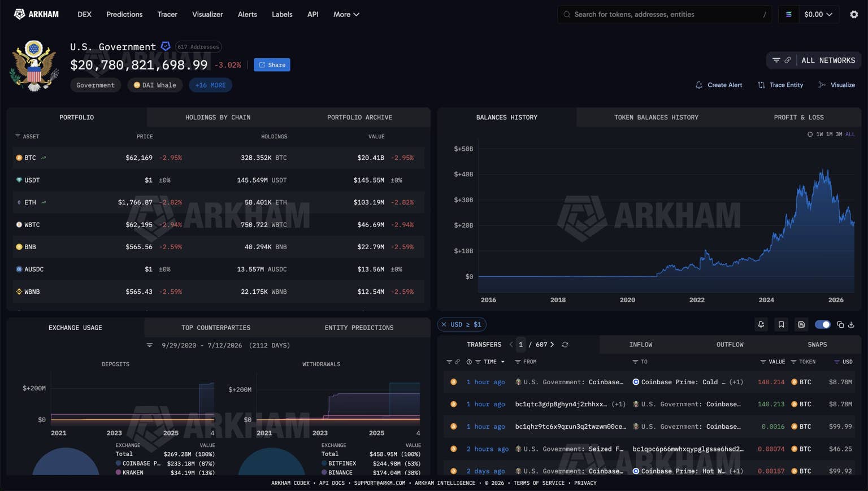The image size is (868, 491).
Task: Click the ASSET column filter icon
Action: click(18, 136)
